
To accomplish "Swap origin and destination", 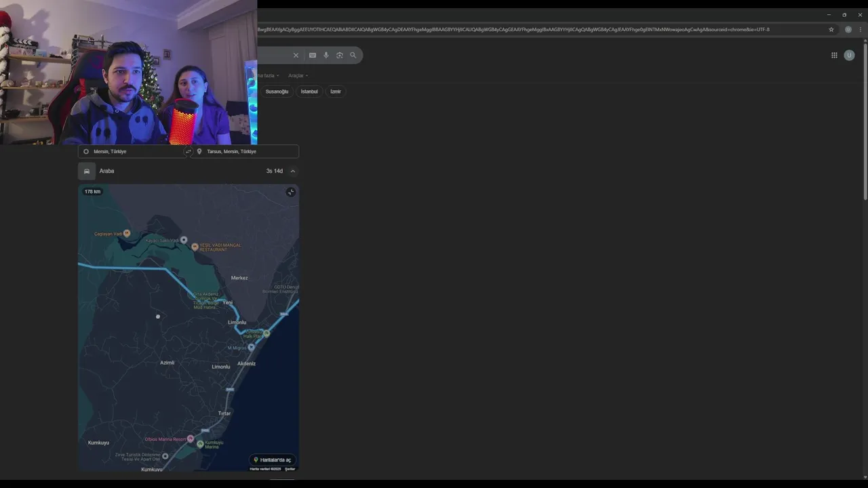I will tap(189, 152).
